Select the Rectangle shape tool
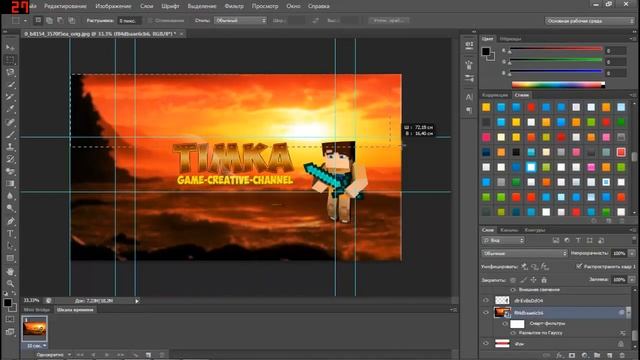640x360 pixels. pyautogui.click(x=10, y=258)
